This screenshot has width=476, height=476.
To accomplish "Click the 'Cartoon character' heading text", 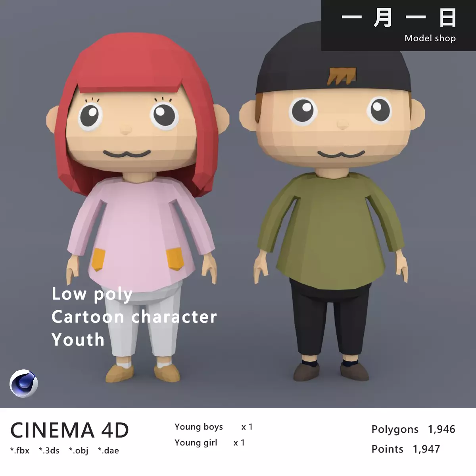I will click(x=134, y=317).
